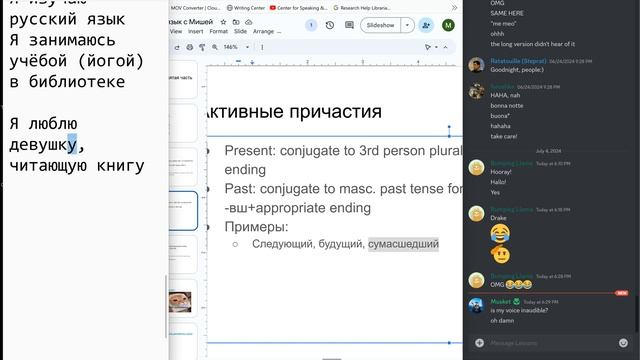
Task: Click the crying-laughing emoji under Drake
Action: (x=500, y=233)
